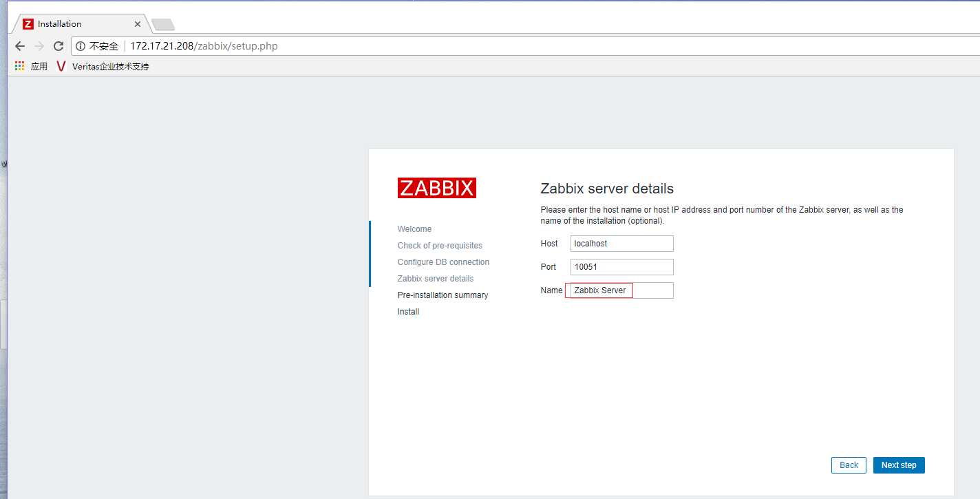Click the browser back arrow
Viewport: 980px width, 499px height.
(x=19, y=46)
